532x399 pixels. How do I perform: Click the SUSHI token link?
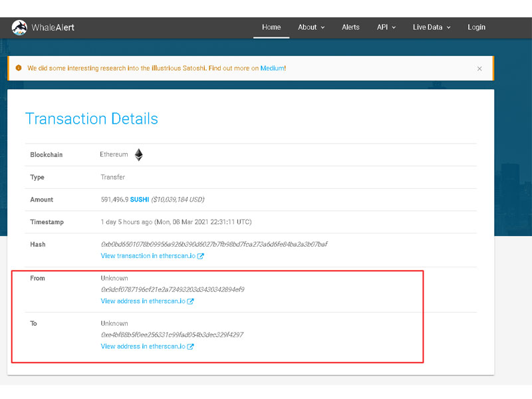tap(140, 199)
